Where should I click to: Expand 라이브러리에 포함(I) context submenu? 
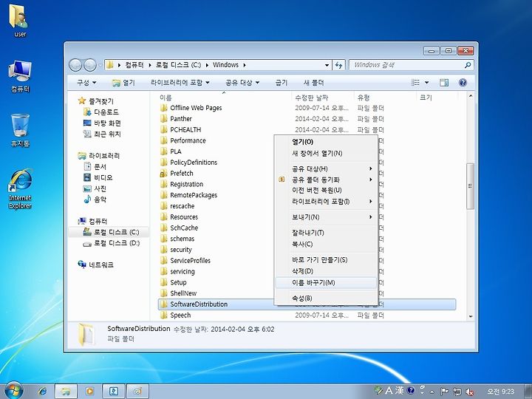tap(327, 201)
